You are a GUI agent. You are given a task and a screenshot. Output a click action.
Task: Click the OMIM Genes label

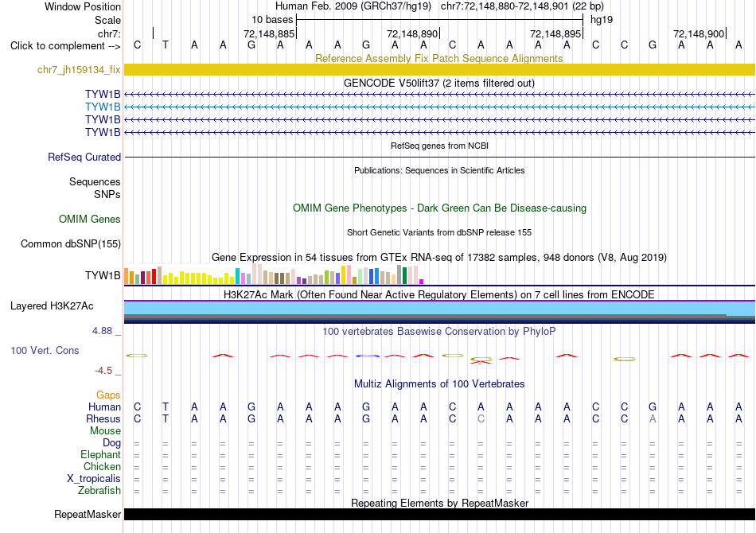tap(90, 220)
